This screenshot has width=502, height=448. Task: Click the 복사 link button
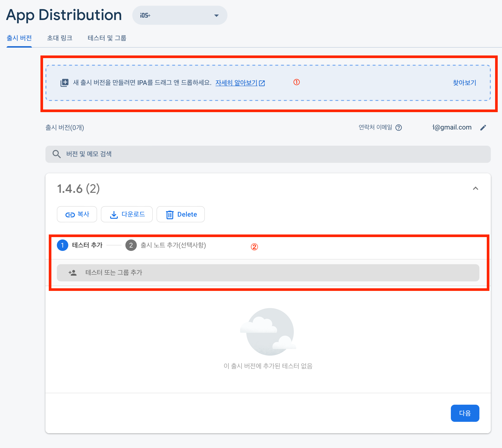point(77,214)
